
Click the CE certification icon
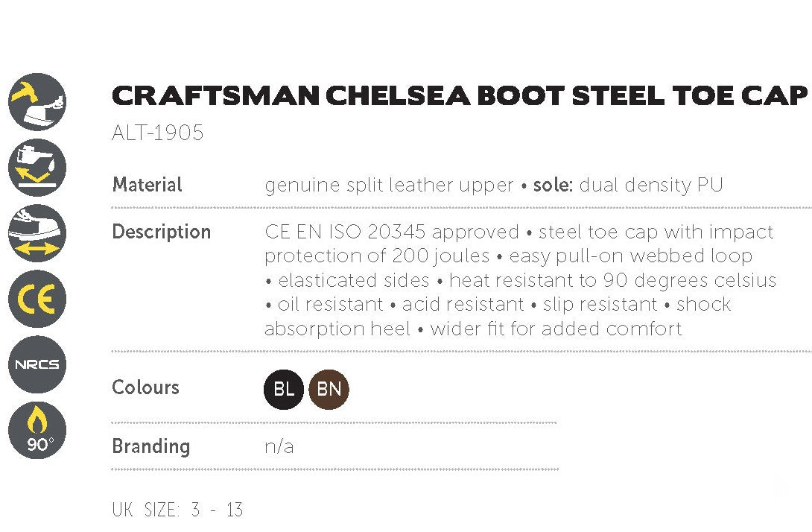coord(37,299)
